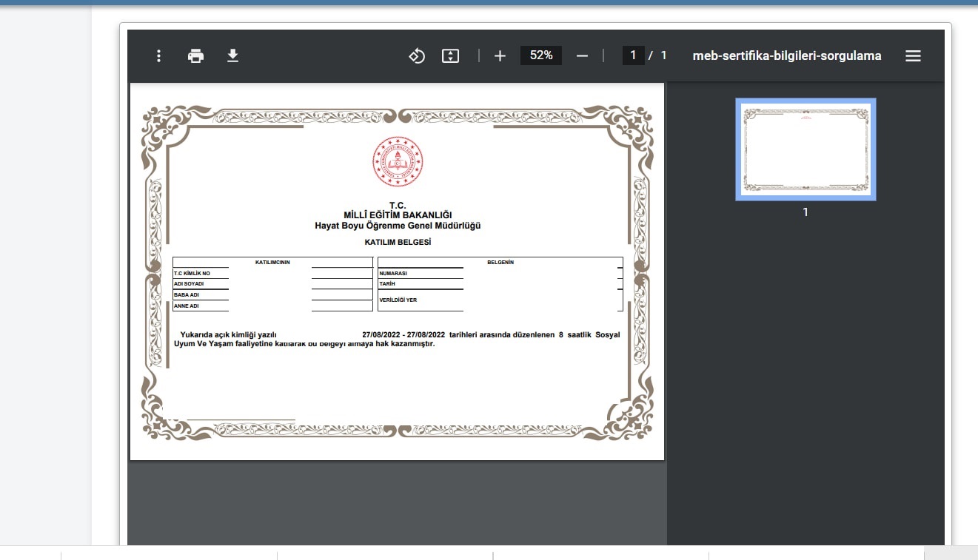This screenshot has height=560, width=978.
Task: Click the Hayat Boyu Öğrenme Genel Müdürlüğü line
Action: [x=398, y=226]
